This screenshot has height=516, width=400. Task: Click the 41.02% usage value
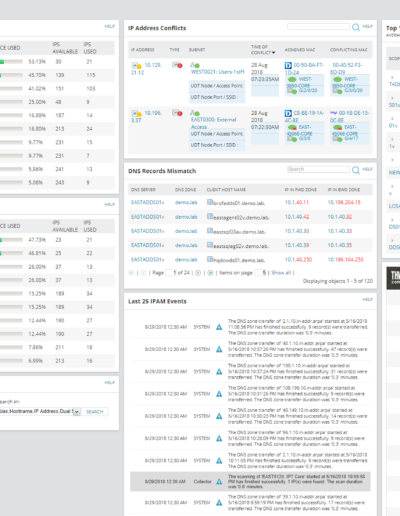[x=37, y=88]
